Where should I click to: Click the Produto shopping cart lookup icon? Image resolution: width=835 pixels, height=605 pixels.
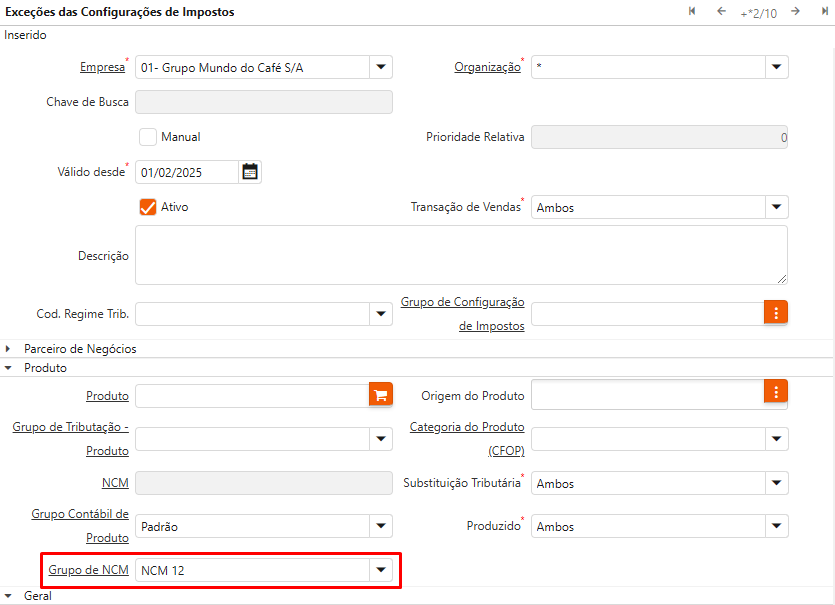380,395
